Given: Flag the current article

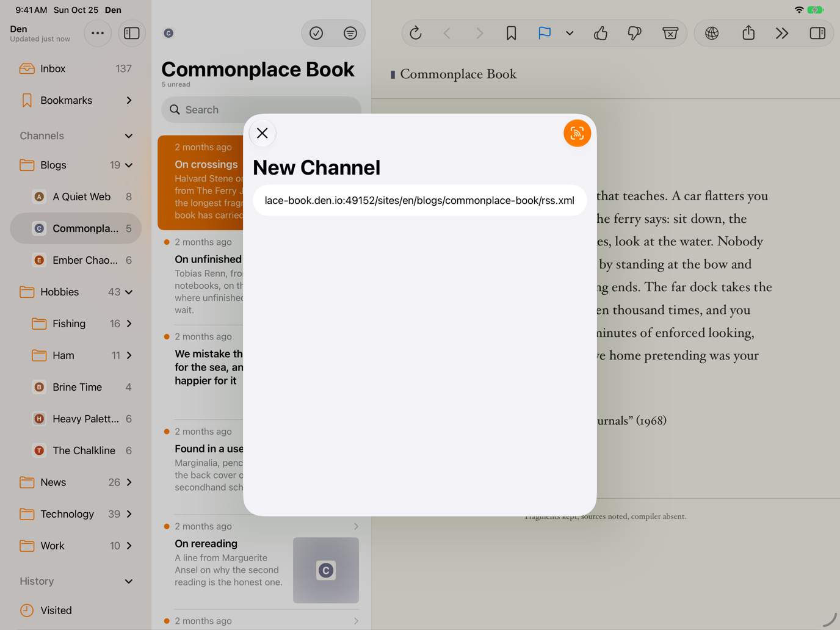Looking at the screenshot, I should point(545,33).
